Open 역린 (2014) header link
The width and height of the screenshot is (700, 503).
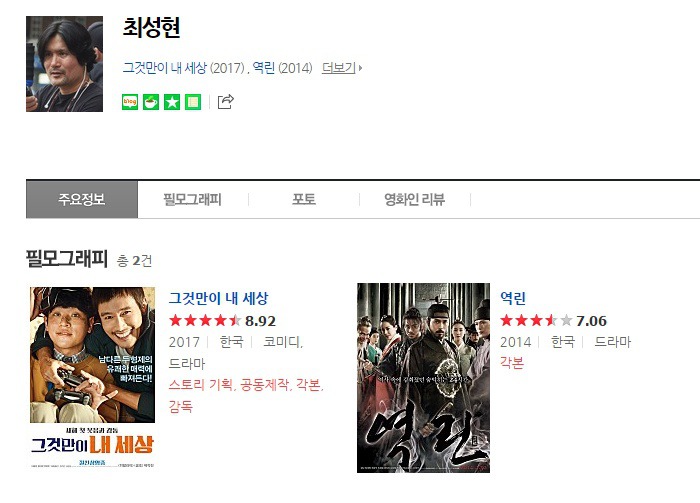[x=282, y=68]
